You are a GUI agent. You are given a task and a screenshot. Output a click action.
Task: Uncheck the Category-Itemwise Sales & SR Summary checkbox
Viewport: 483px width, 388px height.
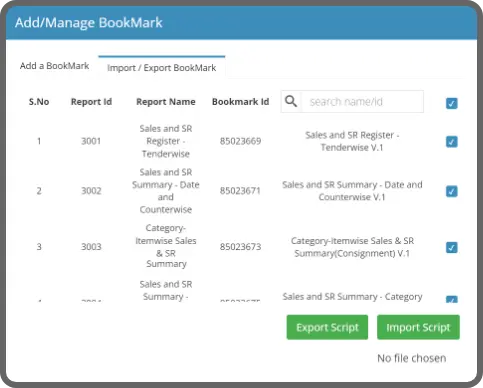[x=452, y=247]
